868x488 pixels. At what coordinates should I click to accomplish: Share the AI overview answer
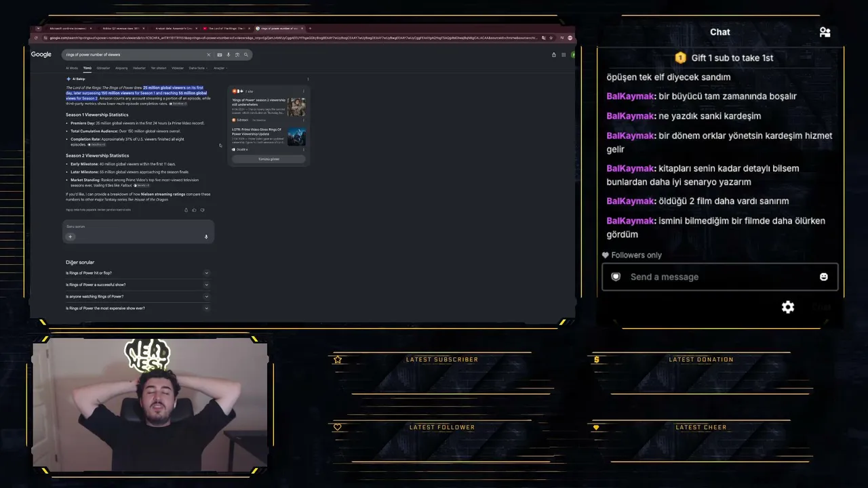186,210
